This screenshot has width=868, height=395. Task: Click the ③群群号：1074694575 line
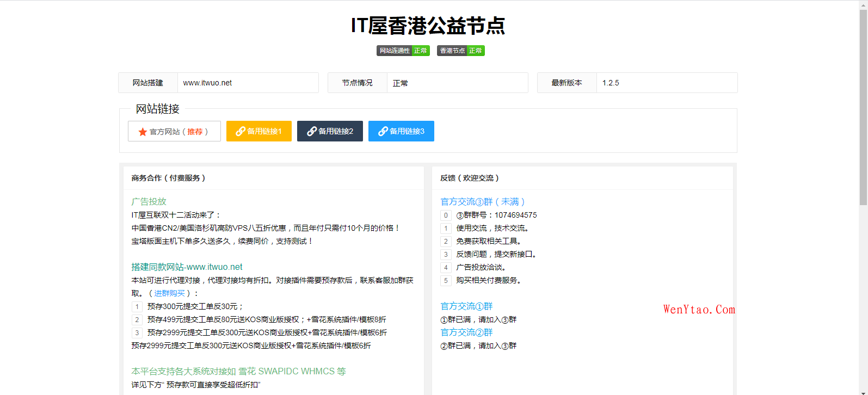[x=496, y=215]
